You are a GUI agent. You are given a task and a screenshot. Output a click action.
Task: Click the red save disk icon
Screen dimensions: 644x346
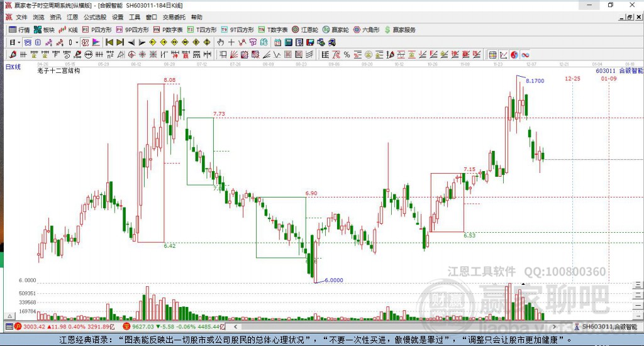310,42
